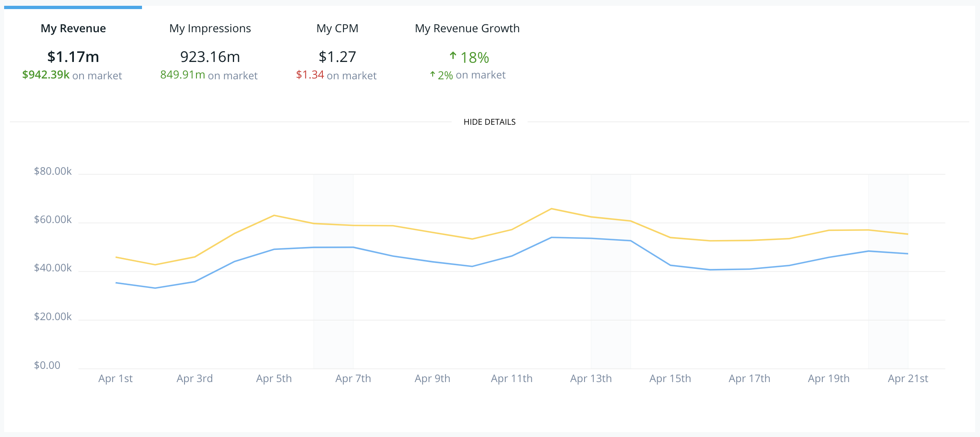Click yellow line endpoint at Apr 21st
The image size is (980, 437).
(907, 234)
